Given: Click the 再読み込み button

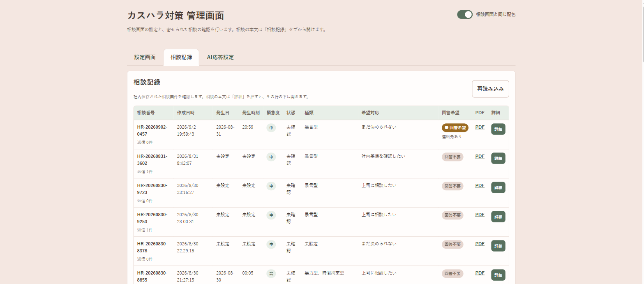Looking at the screenshot, I should point(490,89).
